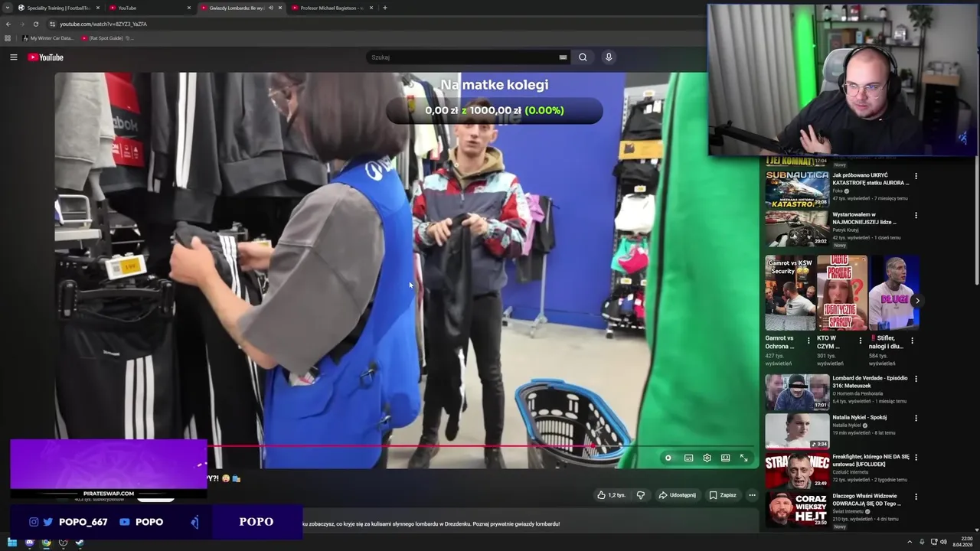Screen dimensions: 980x551
Task: Open Natalia Nykiel - Spokój video title
Action: [x=859, y=417]
